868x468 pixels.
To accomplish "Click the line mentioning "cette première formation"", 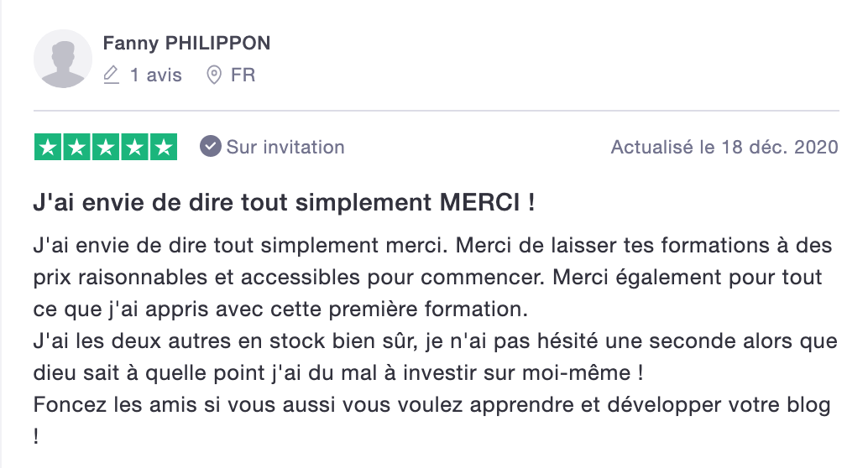I will pyautogui.click(x=281, y=309).
